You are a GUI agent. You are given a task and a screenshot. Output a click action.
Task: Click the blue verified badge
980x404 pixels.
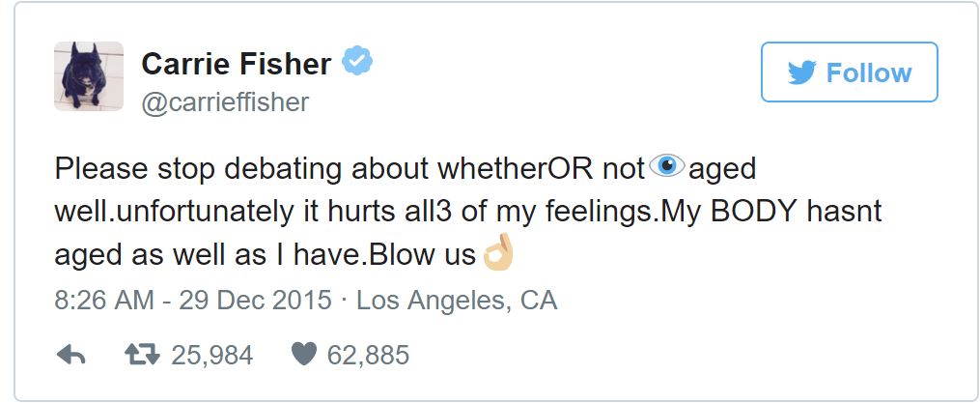(x=358, y=63)
